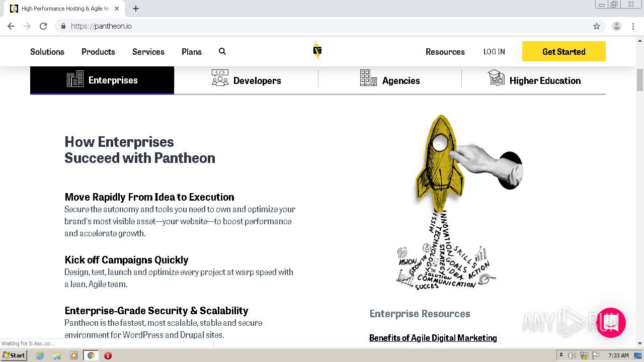This screenshot has width=644, height=362.
Task: Switch to the Higher Education tab
Action: click(534, 80)
